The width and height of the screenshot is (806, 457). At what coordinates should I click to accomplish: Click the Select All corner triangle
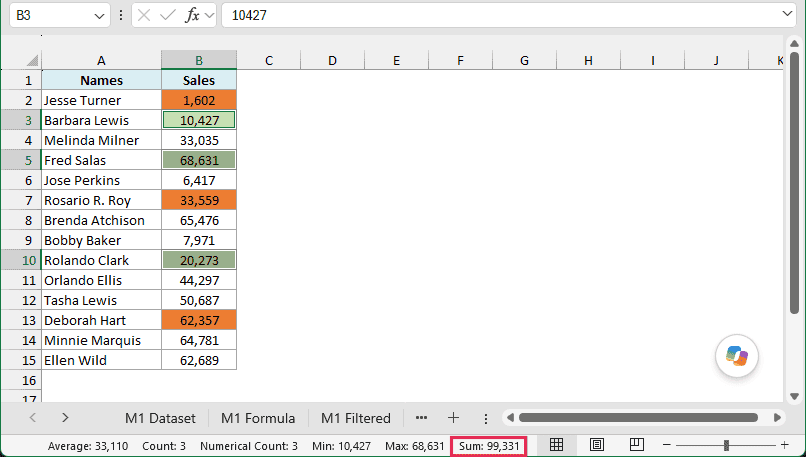pyautogui.click(x=32, y=60)
